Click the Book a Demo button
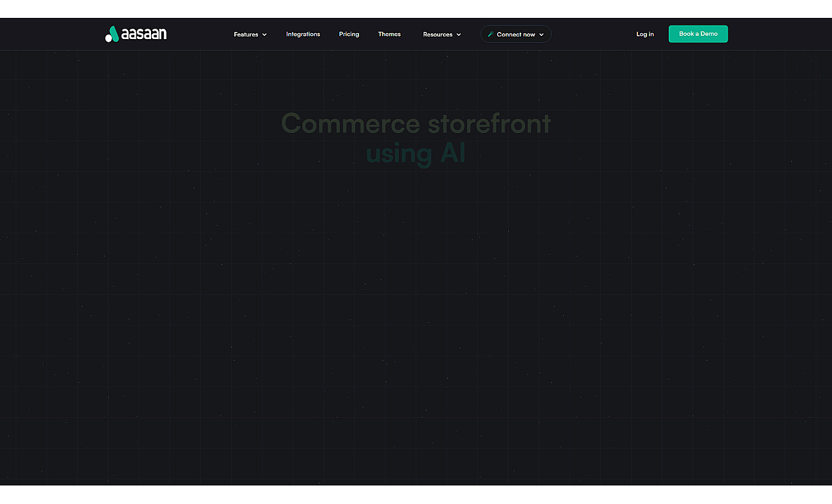 point(698,34)
